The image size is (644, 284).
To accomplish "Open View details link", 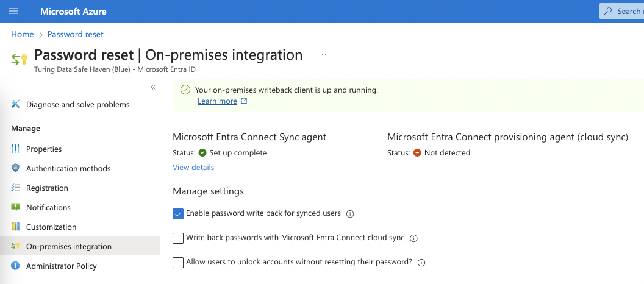I will (x=193, y=168).
